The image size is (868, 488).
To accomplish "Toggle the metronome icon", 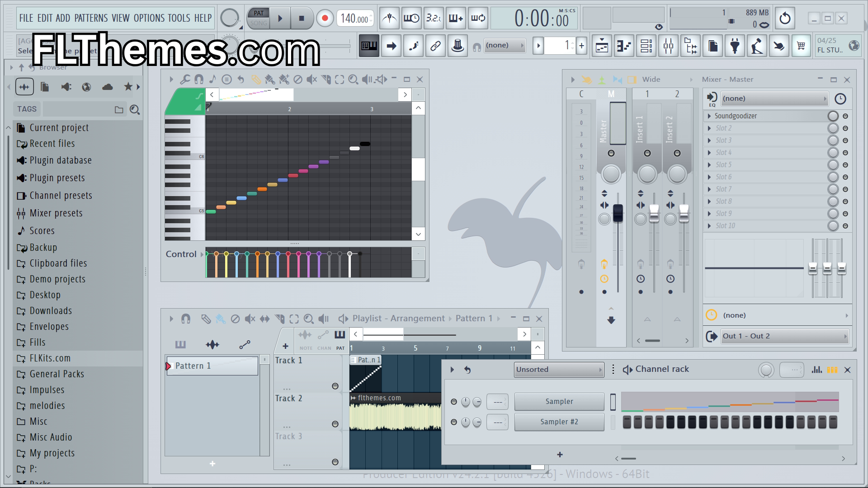I will 389,18.
